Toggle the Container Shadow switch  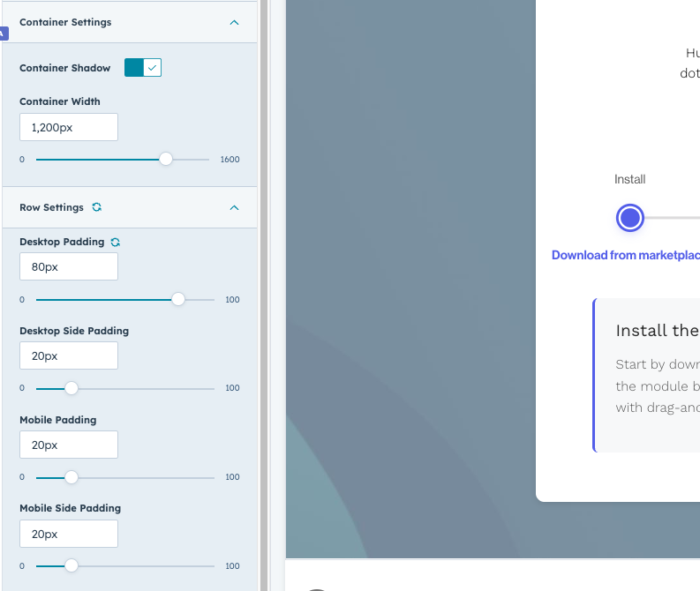142,68
